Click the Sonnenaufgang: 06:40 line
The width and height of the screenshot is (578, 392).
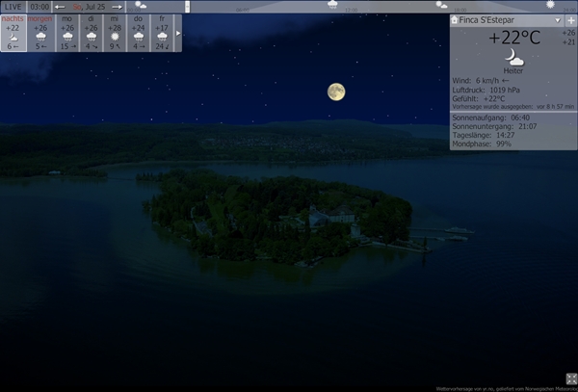point(490,118)
